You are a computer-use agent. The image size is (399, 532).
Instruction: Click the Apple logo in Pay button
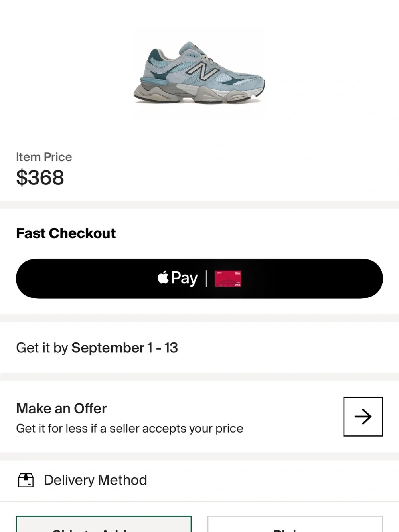point(163,277)
